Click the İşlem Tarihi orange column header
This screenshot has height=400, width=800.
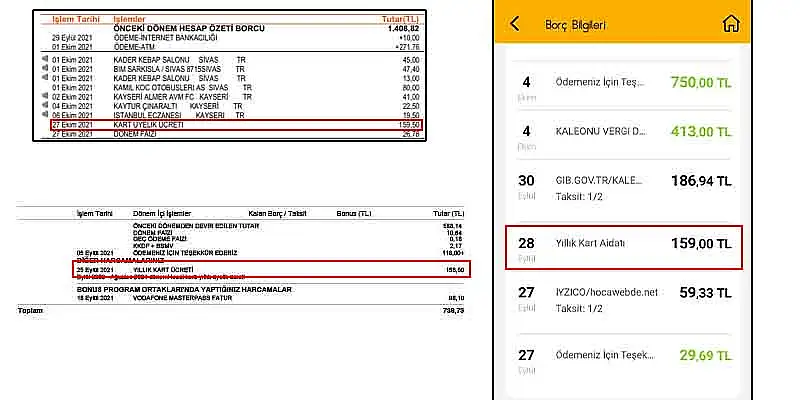62,18
